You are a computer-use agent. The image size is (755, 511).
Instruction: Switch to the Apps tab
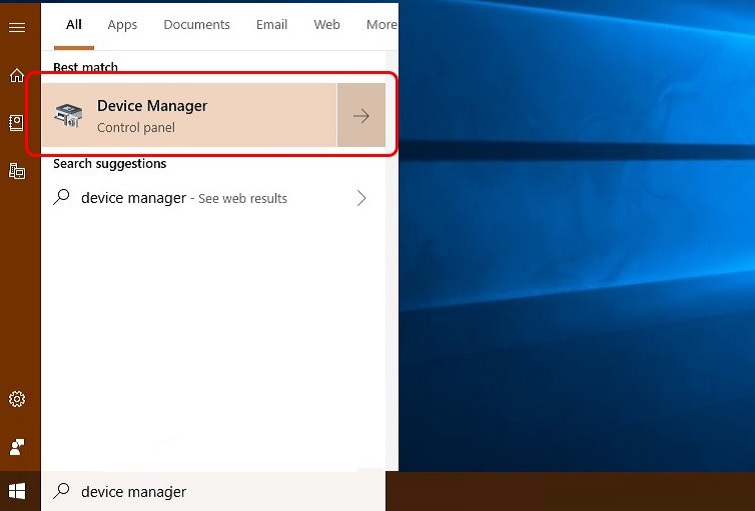click(123, 25)
